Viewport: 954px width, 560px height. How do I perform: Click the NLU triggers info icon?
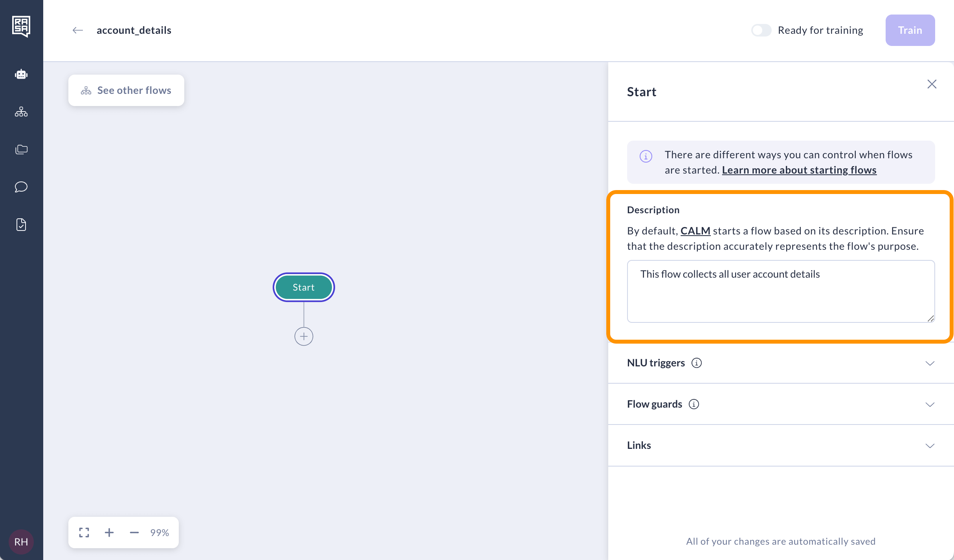click(697, 363)
